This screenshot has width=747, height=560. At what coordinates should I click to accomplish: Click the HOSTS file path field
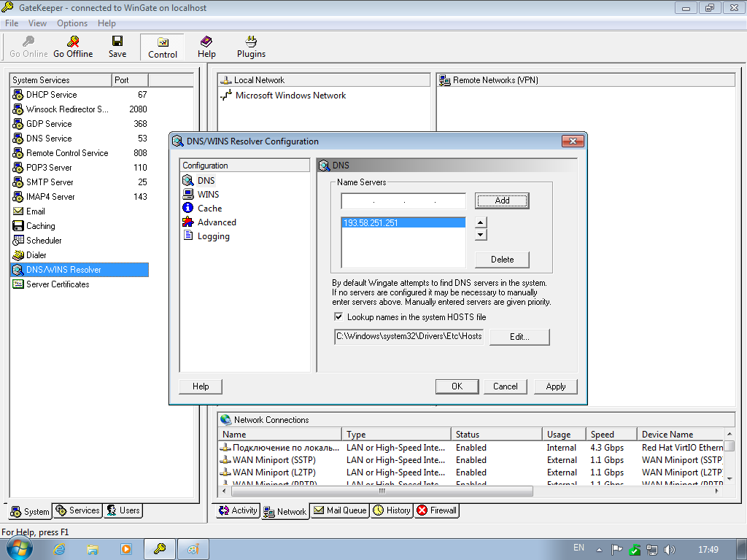[x=409, y=337]
